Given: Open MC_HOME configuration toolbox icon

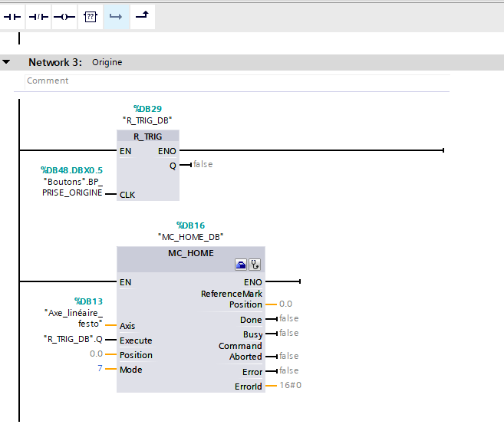Looking at the screenshot, I should tap(241, 265).
